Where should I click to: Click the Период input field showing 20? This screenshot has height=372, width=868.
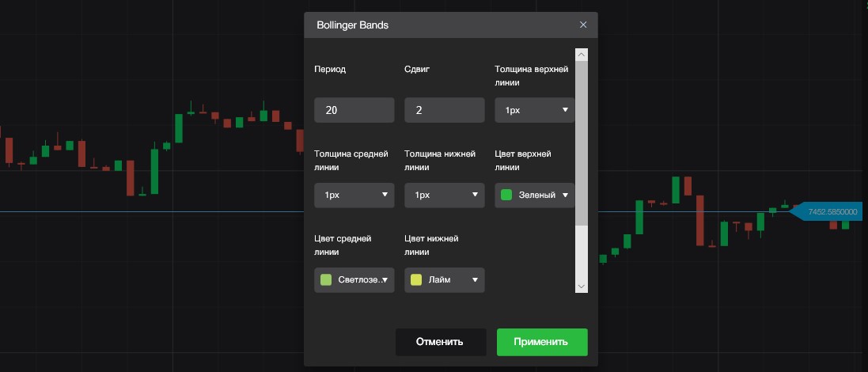point(354,110)
